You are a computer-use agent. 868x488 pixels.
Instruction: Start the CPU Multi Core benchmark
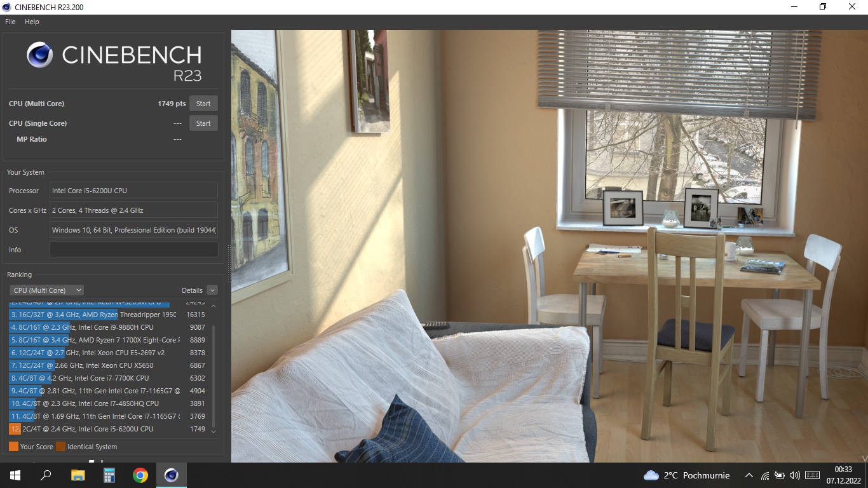(203, 104)
